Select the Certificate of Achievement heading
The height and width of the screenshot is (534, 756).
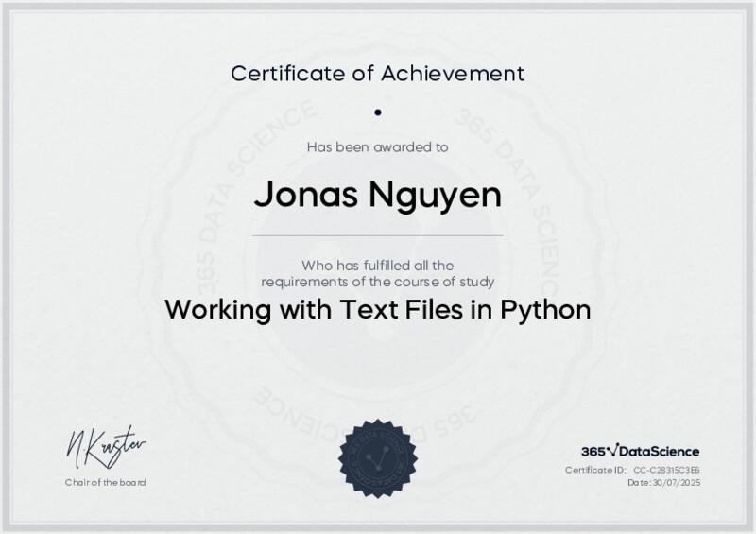(377, 72)
